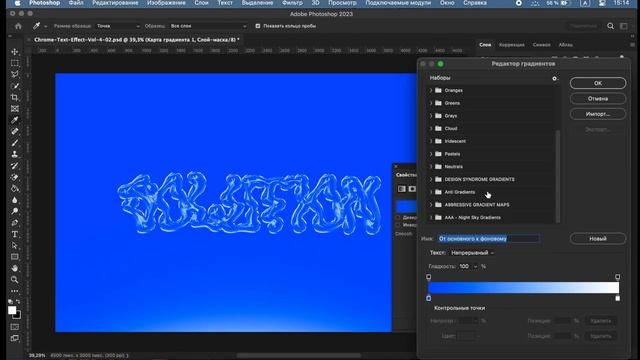Viewport: 640px width, 360px height.
Task: Toggle the sample ring checkbox
Action: [x=258, y=26]
